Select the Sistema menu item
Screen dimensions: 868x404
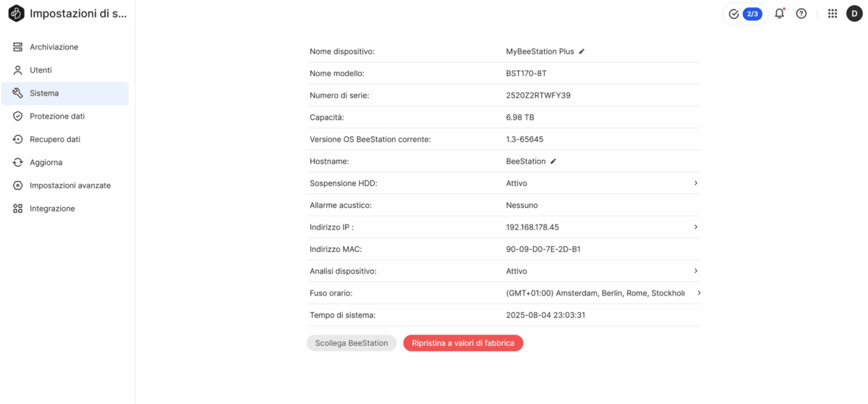pos(65,93)
